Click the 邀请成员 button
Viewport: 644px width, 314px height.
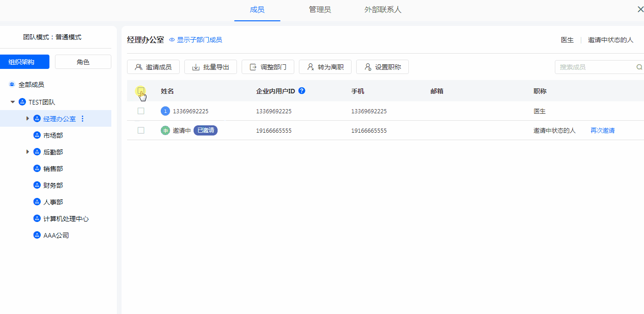[153, 67]
